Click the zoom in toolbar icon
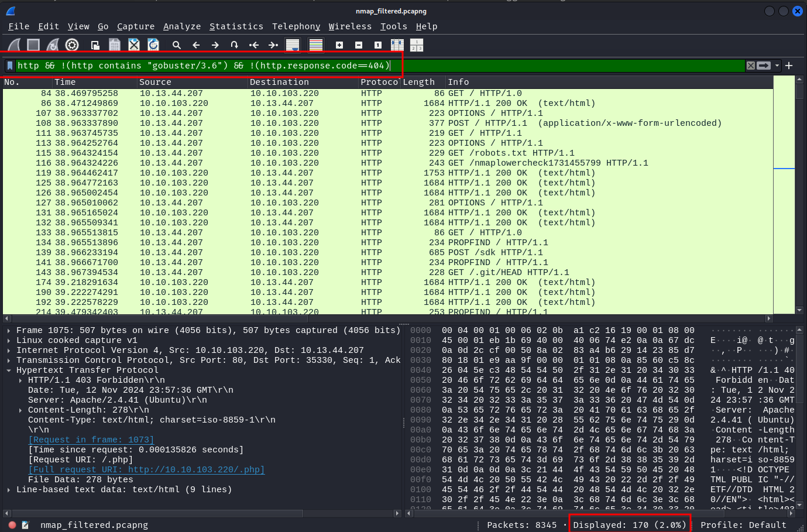The image size is (807, 532). 339,45
